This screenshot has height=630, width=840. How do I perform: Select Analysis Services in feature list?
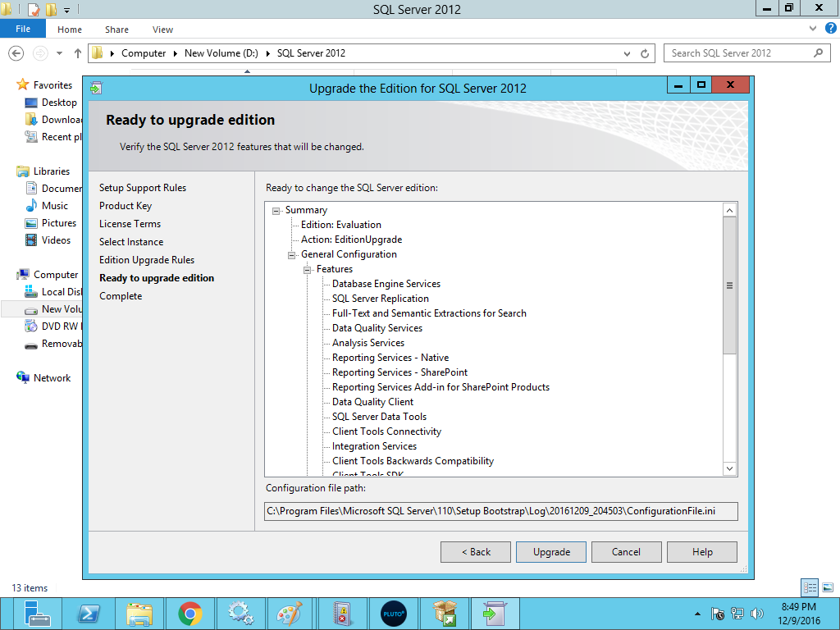click(368, 343)
